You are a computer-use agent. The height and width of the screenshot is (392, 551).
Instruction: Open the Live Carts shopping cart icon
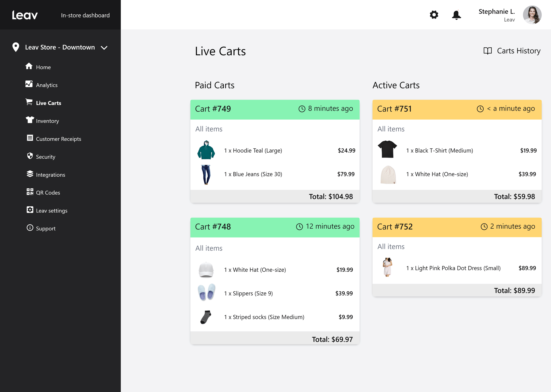coord(29,102)
